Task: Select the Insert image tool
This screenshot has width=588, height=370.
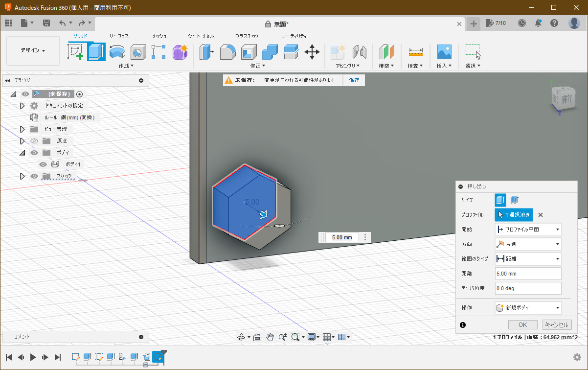Action: [x=444, y=51]
